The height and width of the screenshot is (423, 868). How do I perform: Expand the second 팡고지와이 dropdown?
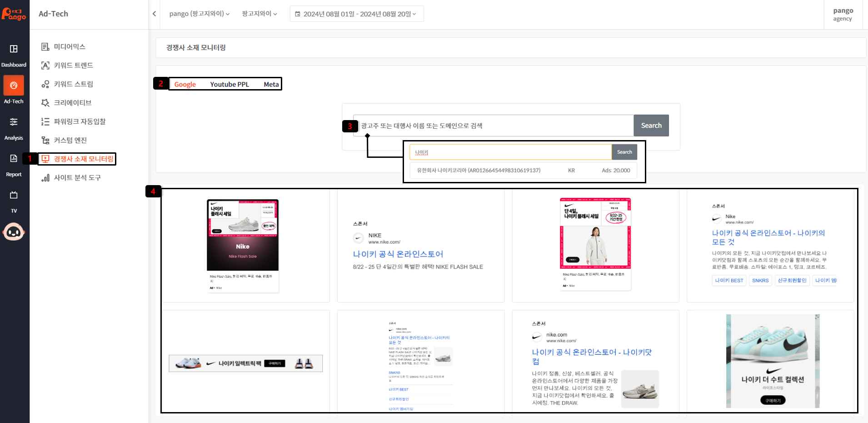pyautogui.click(x=259, y=14)
